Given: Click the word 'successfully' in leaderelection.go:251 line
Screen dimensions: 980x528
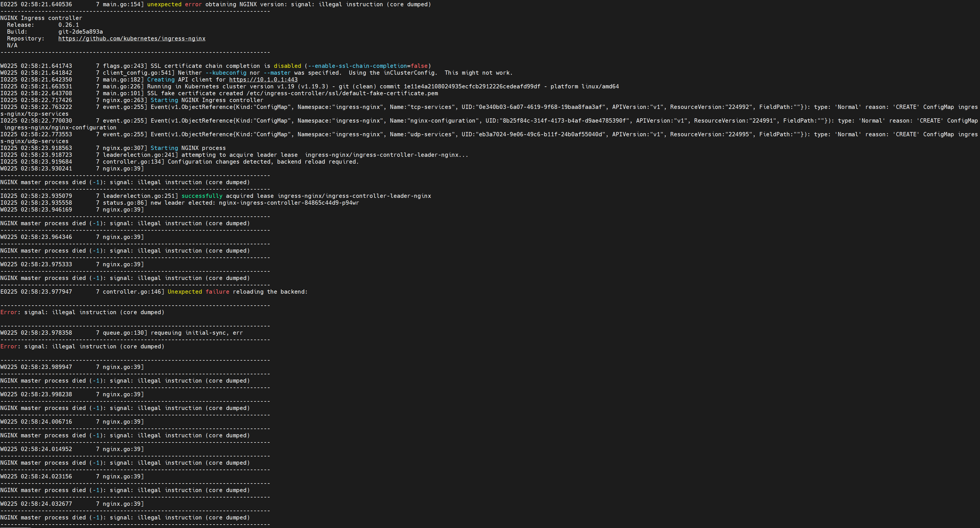Looking at the screenshot, I should [202, 196].
